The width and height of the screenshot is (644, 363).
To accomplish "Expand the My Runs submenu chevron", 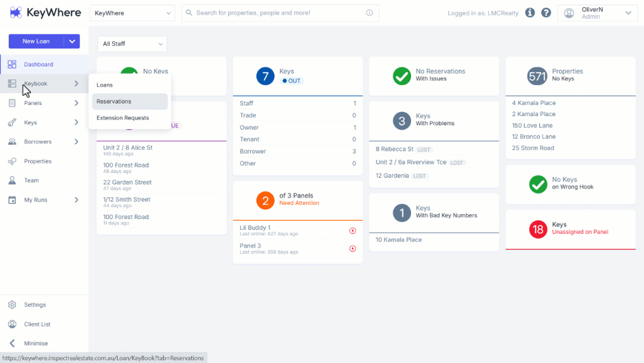I will click(x=76, y=200).
